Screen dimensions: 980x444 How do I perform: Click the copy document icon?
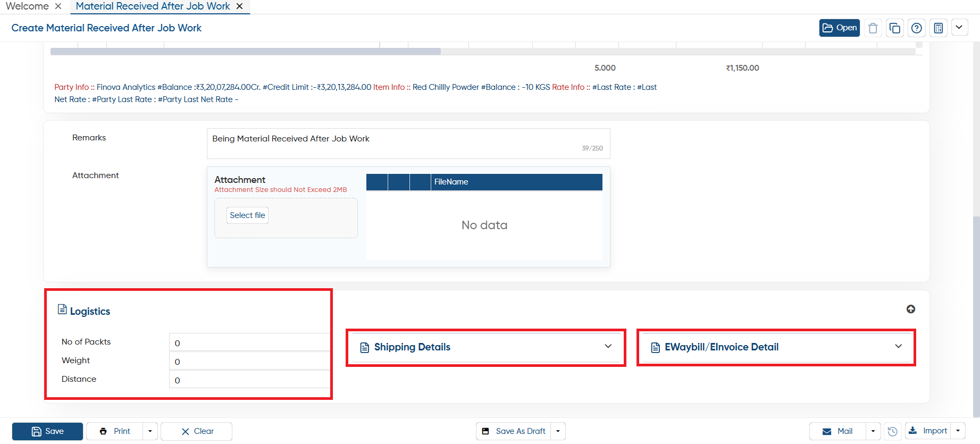895,28
